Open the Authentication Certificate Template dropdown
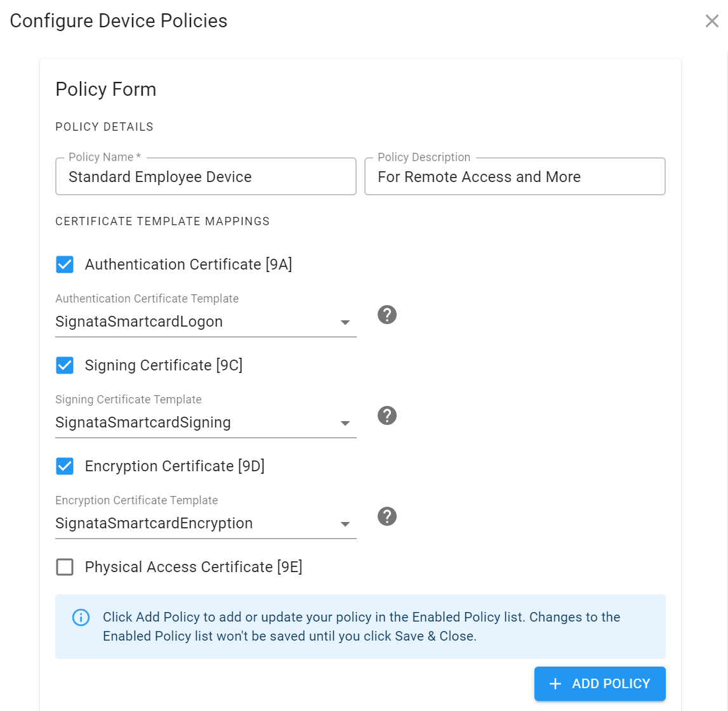 (345, 322)
